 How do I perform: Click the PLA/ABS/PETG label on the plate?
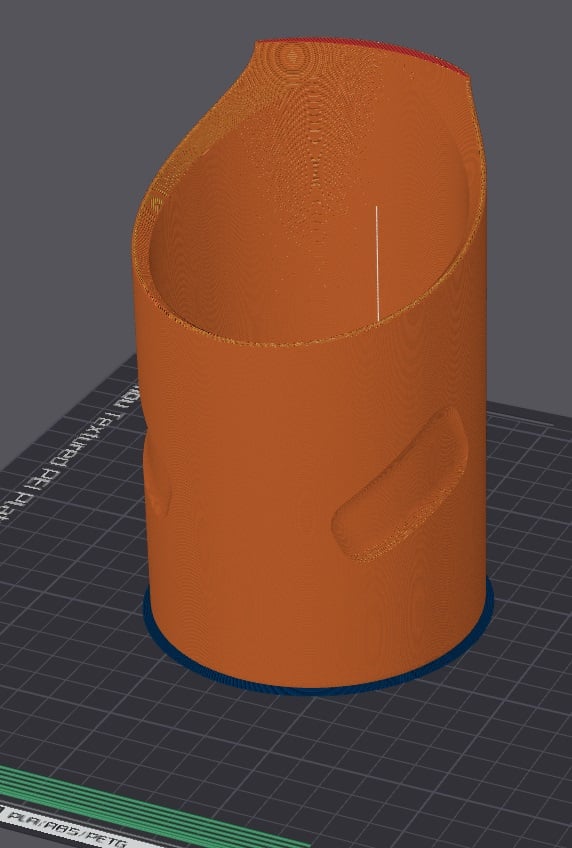click(68, 831)
